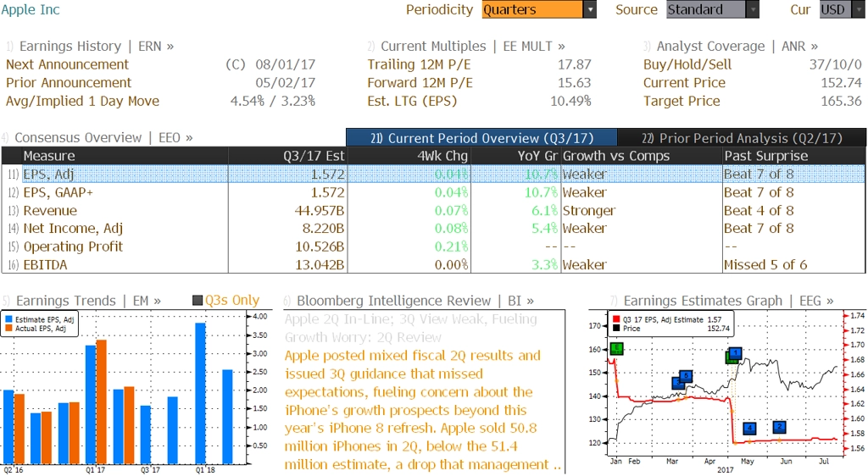This screenshot has width=868, height=476.
Task: Click Avg/Implied 1 Day Move value
Action: pos(273,101)
